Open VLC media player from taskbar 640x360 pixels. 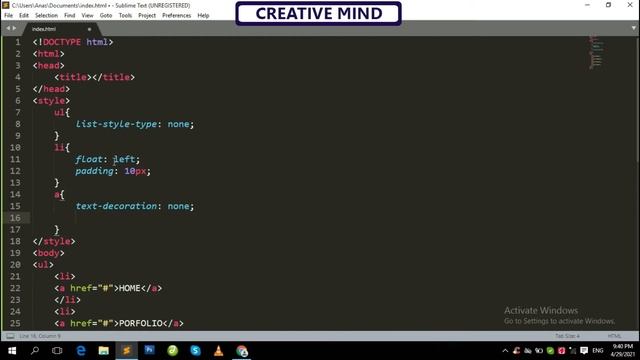point(219,351)
